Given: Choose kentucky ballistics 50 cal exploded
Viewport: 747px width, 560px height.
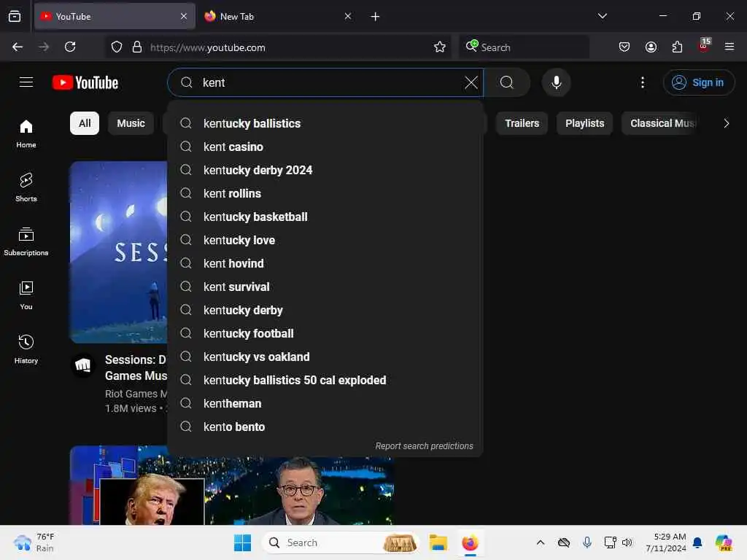Looking at the screenshot, I should pos(325,380).
